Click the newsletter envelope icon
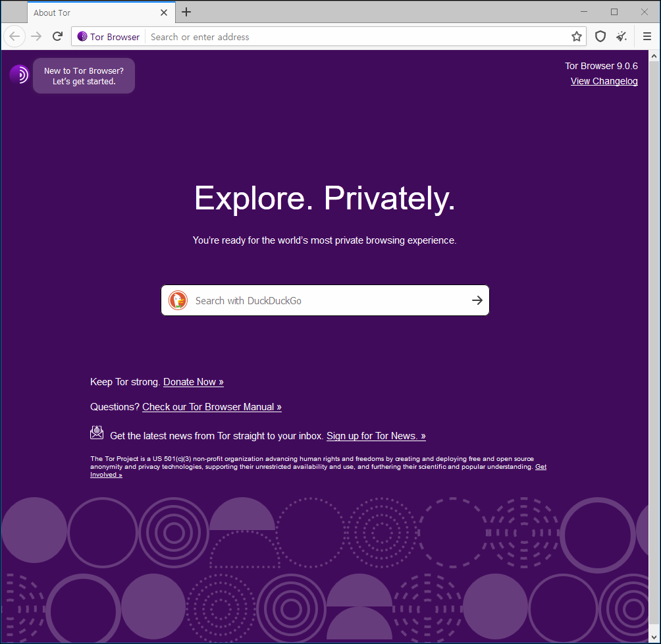661x644 pixels. pyautogui.click(x=97, y=433)
